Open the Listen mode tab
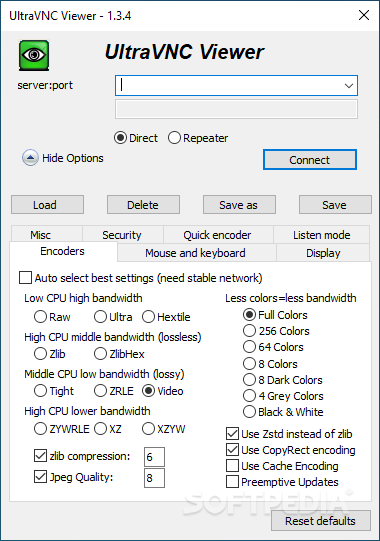The image size is (380, 541). point(322,235)
